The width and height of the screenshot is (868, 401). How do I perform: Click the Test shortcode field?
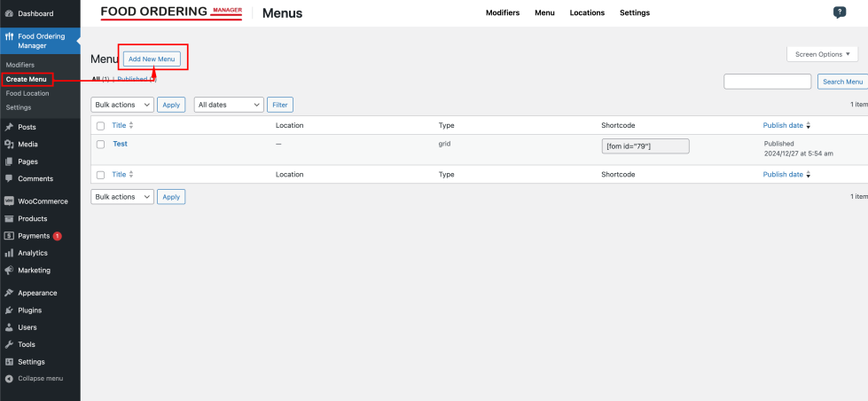click(645, 146)
